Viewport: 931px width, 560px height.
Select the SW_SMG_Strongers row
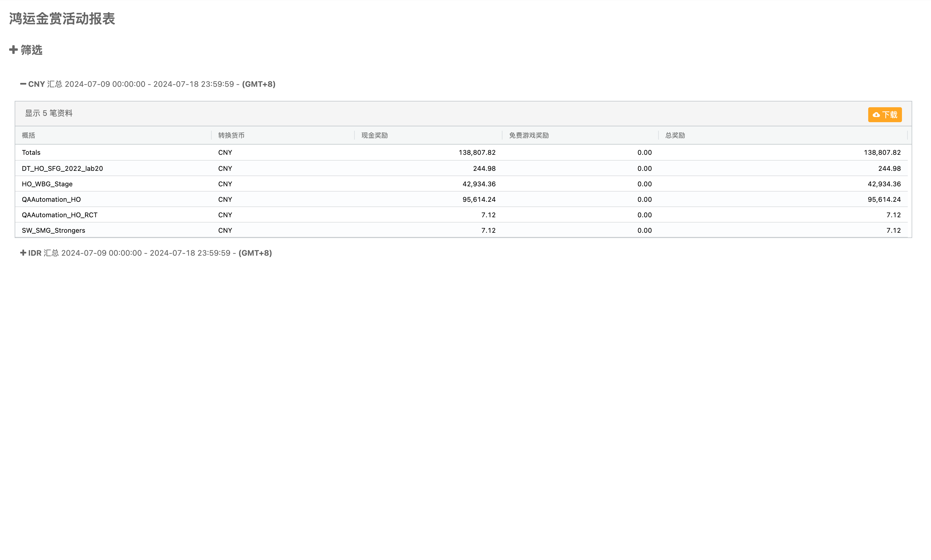click(54, 231)
